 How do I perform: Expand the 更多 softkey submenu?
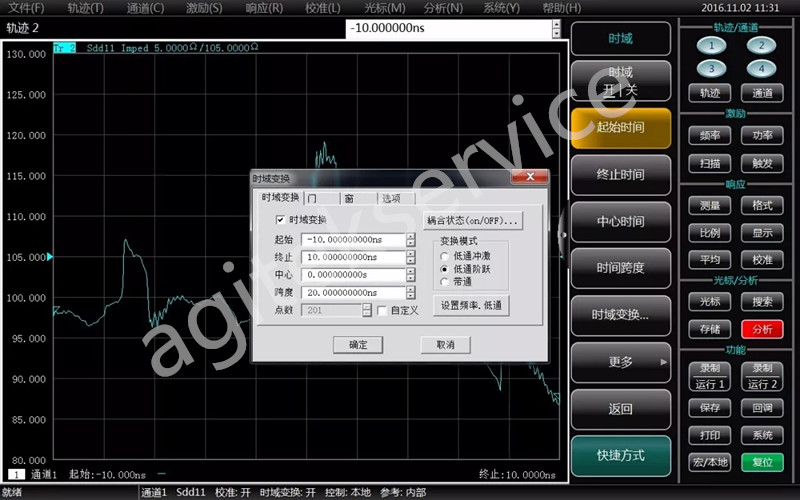620,362
